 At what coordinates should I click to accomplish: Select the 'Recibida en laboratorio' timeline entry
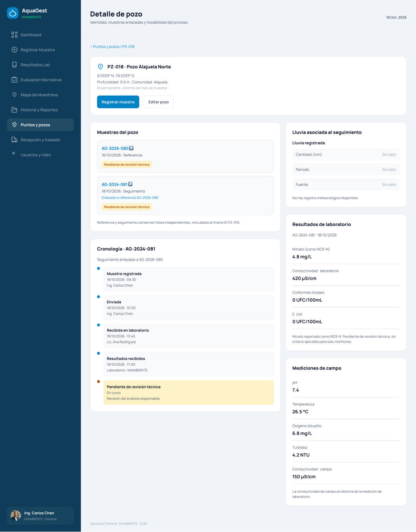tap(189, 336)
